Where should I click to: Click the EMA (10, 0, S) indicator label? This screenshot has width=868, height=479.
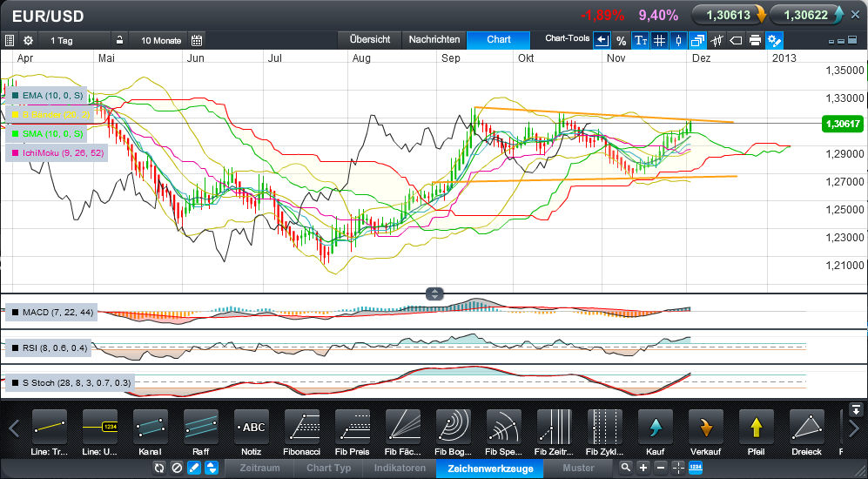(x=46, y=95)
